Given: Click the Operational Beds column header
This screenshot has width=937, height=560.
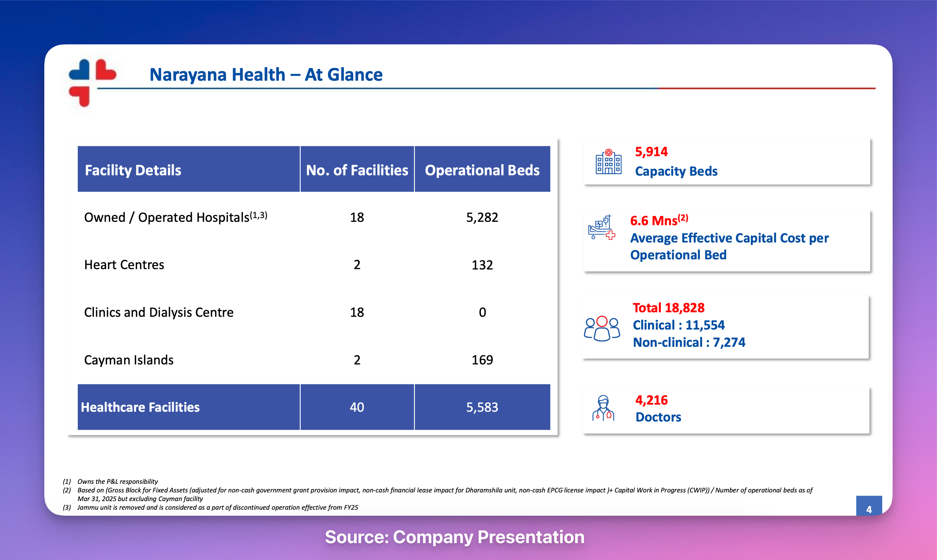Looking at the screenshot, I should [x=482, y=170].
